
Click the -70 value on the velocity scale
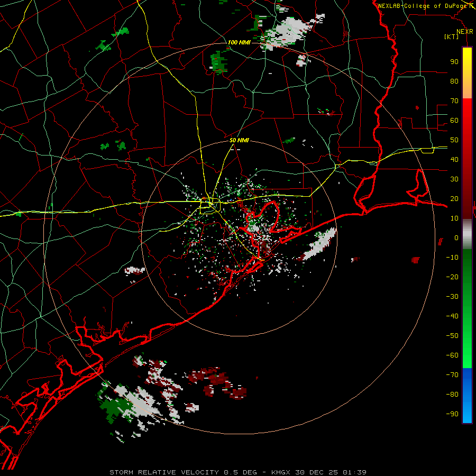pos(452,375)
